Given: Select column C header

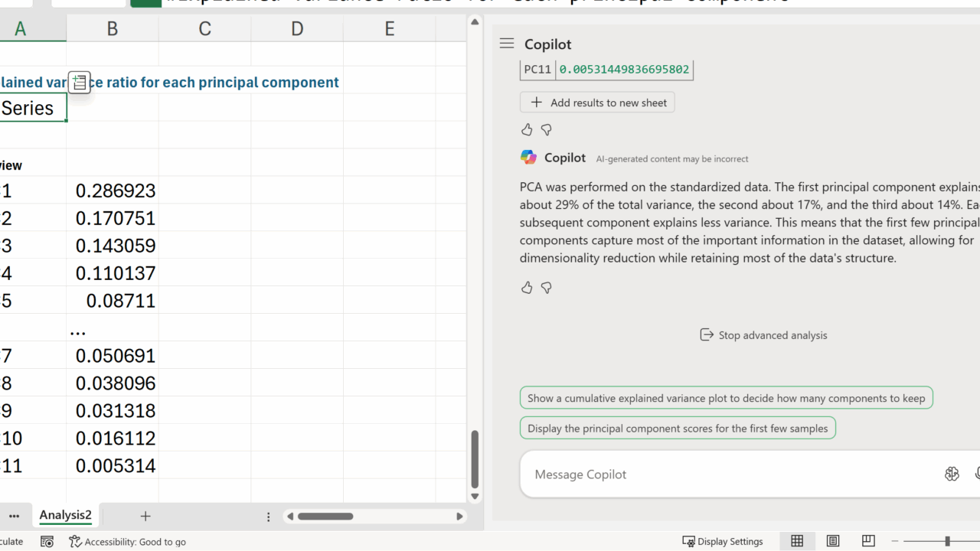Looking at the screenshot, I should click(204, 28).
